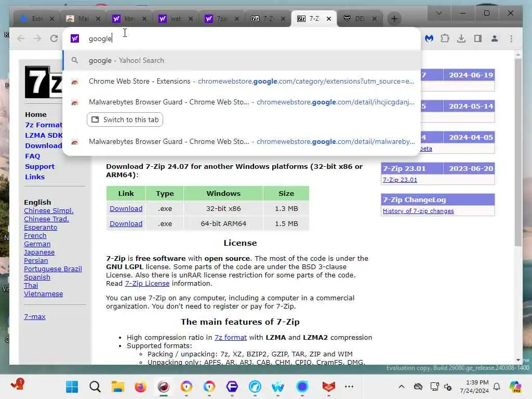Open the browser three-dot menu
The width and height of the screenshot is (532, 399).
pyautogui.click(x=511, y=38)
